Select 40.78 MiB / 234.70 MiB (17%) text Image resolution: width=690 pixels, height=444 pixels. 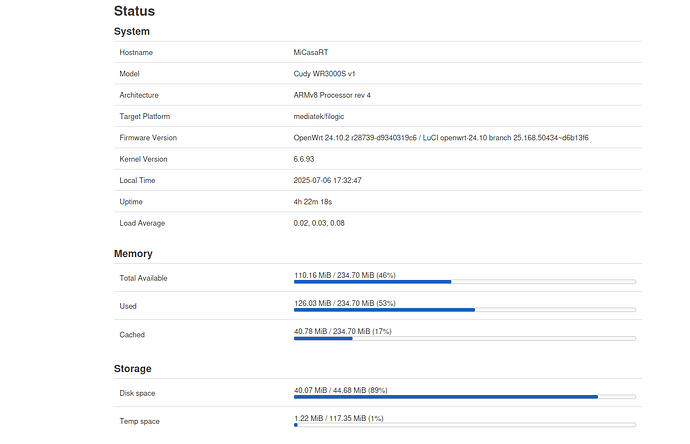click(343, 331)
